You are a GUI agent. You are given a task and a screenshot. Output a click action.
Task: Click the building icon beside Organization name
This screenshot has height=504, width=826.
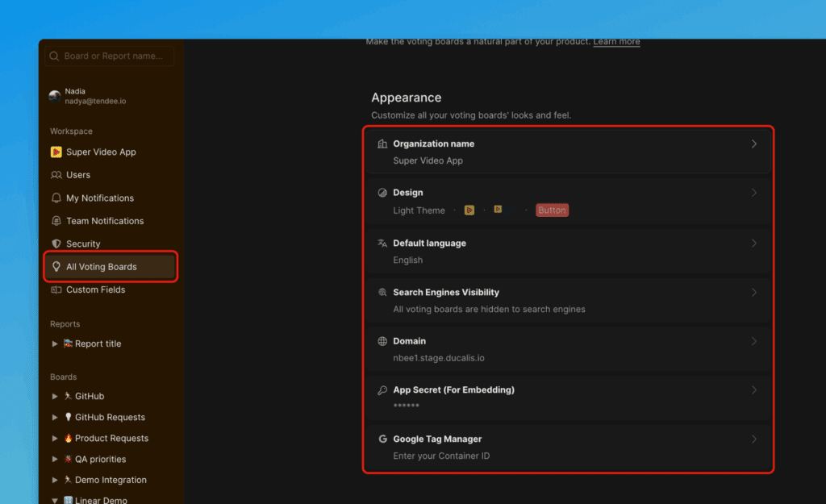(382, 144)
